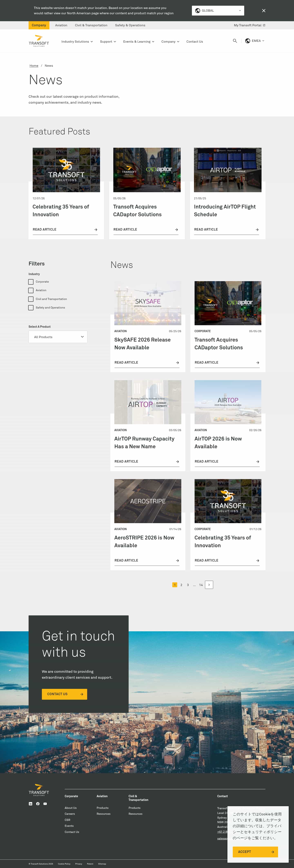Image resolution: width=294 pixels, height=868 pixels.
Task: Switch to Civil & Transportation top tab
Action: 91,25
